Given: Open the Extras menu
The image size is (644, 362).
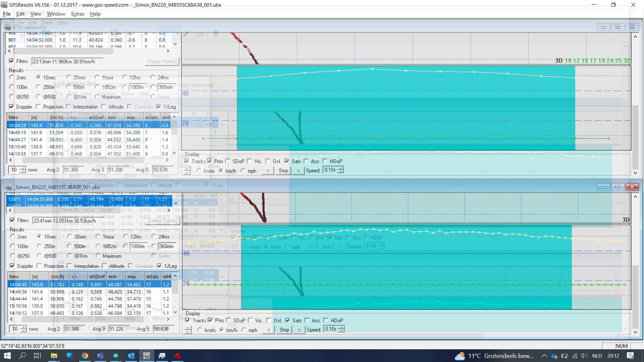Looking at the screenshot, I should coord(77,14).
